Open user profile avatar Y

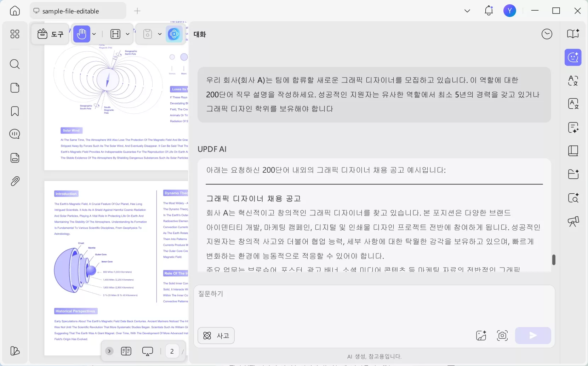(510, 11)
